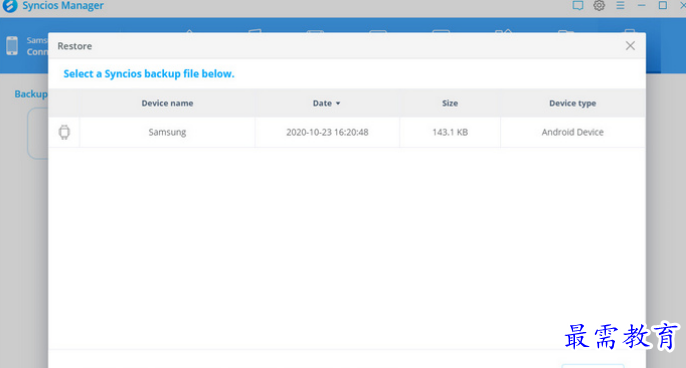Click the connected phone device icon
This screenshot has width=686, height=368.
point(12,46)
